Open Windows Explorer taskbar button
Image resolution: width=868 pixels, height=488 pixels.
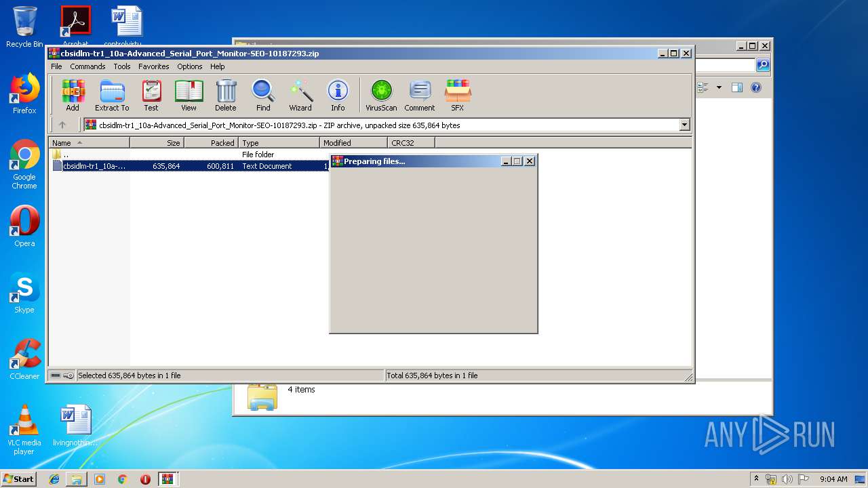click(x=77, y=479)
